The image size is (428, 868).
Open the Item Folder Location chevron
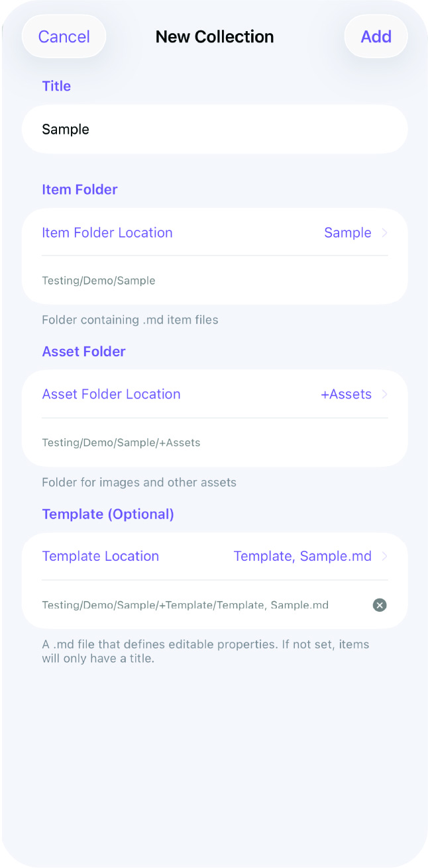tap(385, 232)
